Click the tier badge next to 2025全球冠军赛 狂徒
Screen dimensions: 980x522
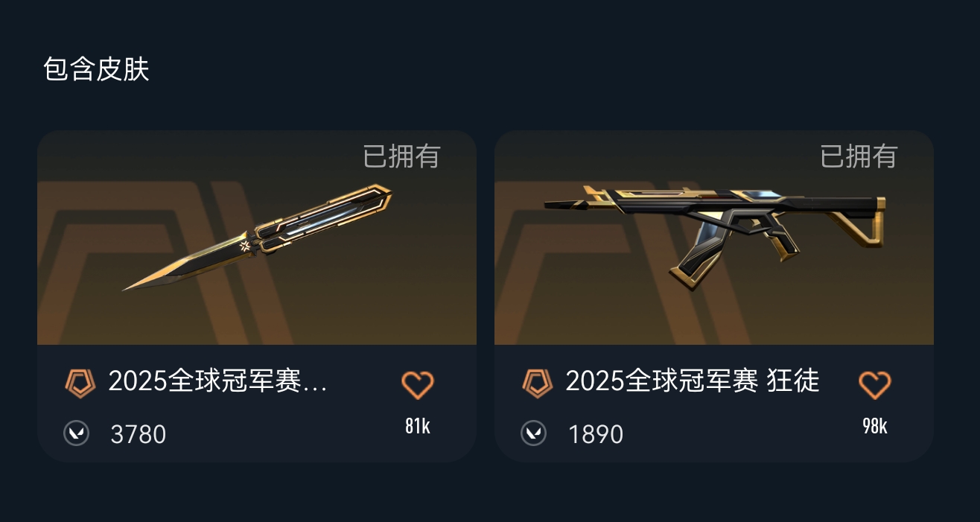[x=537, y=383]
